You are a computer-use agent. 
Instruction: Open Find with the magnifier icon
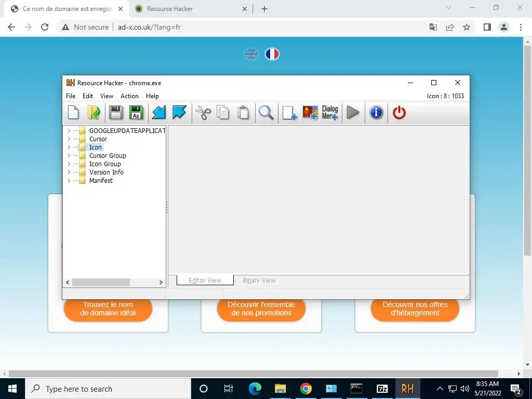(x=266, y=113)
